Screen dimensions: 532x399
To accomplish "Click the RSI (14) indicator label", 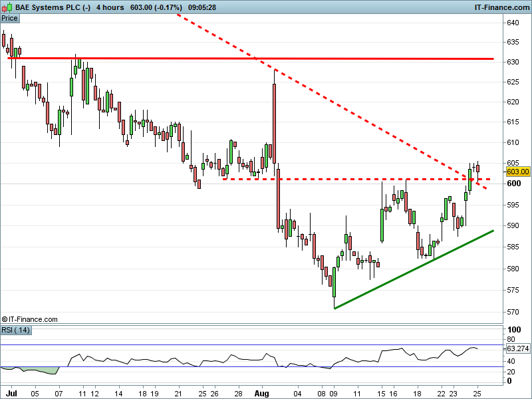I will pyautogui.click(x=15, y=330).
